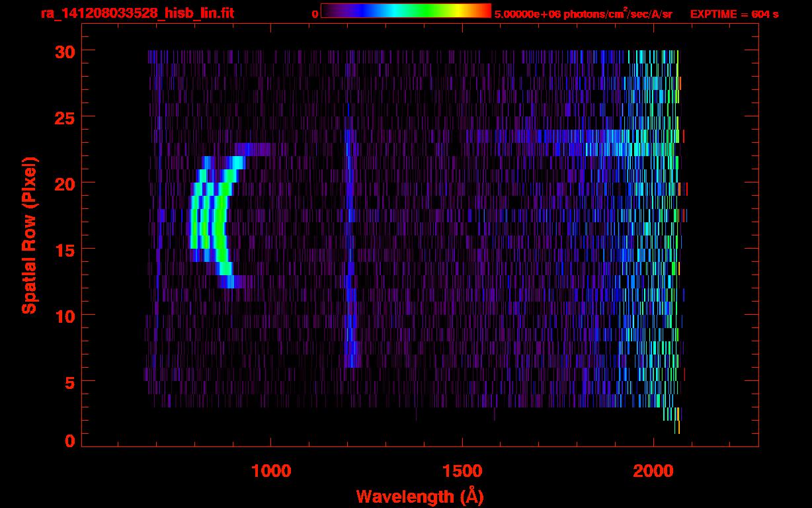This screenshot has width=812, height=508.
Task: Click the filename ra_141208033528_hisb_lin.fit
Action: point(136,13)
